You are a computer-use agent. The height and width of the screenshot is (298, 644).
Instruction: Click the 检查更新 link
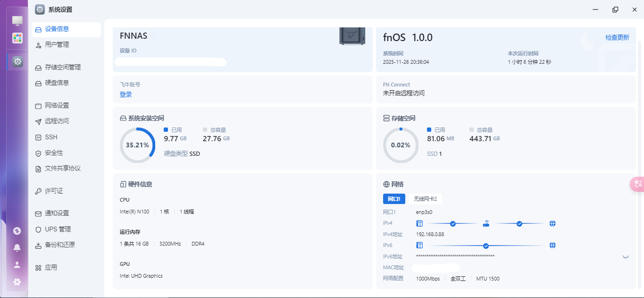(617, 37)
